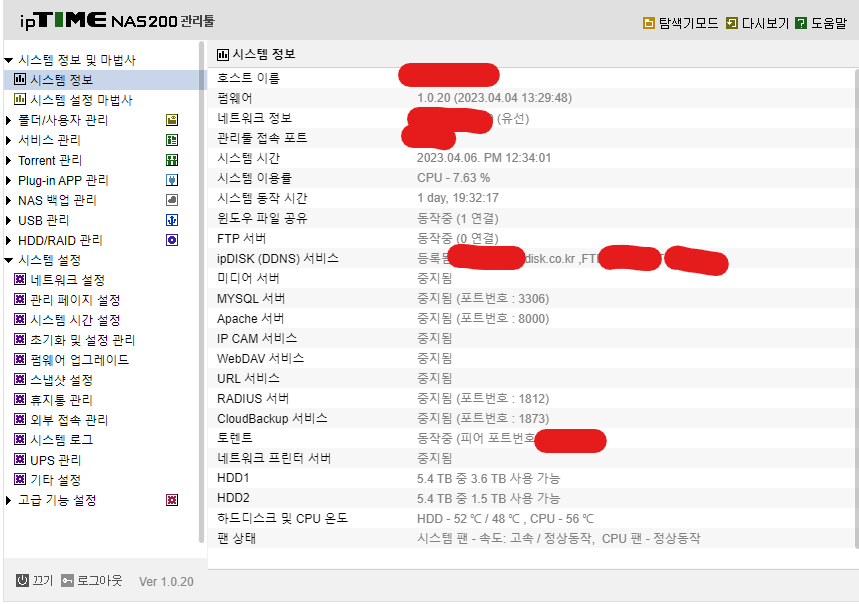The image size is (859, 604).
Task: Click the NAS 백업 관리 icon
Action: [172, 200]
